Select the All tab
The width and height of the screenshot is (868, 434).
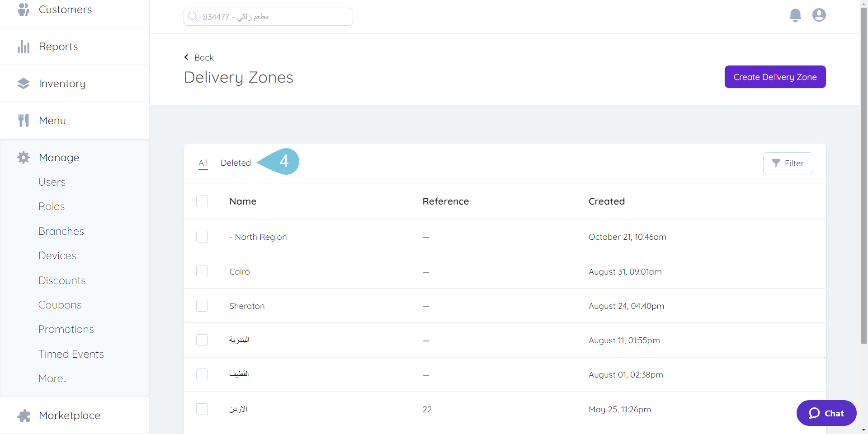(x=203, y=163)
